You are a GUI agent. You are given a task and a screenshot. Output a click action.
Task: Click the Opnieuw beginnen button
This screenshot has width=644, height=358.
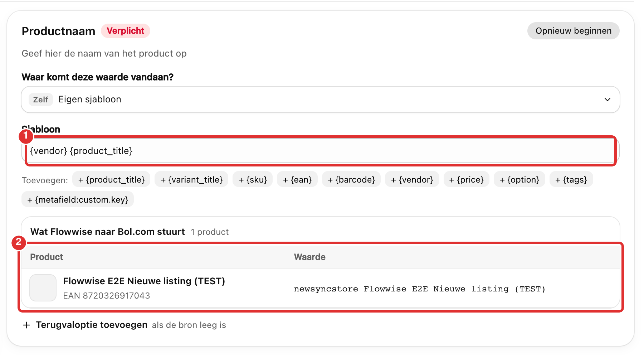coord(573,31)
